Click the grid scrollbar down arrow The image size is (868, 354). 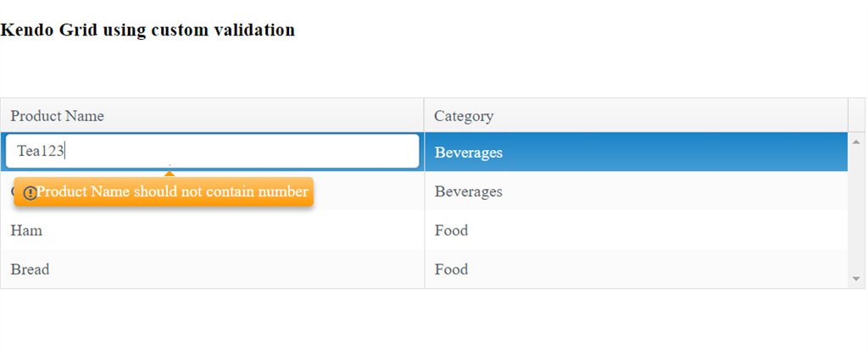coord(856,279)
